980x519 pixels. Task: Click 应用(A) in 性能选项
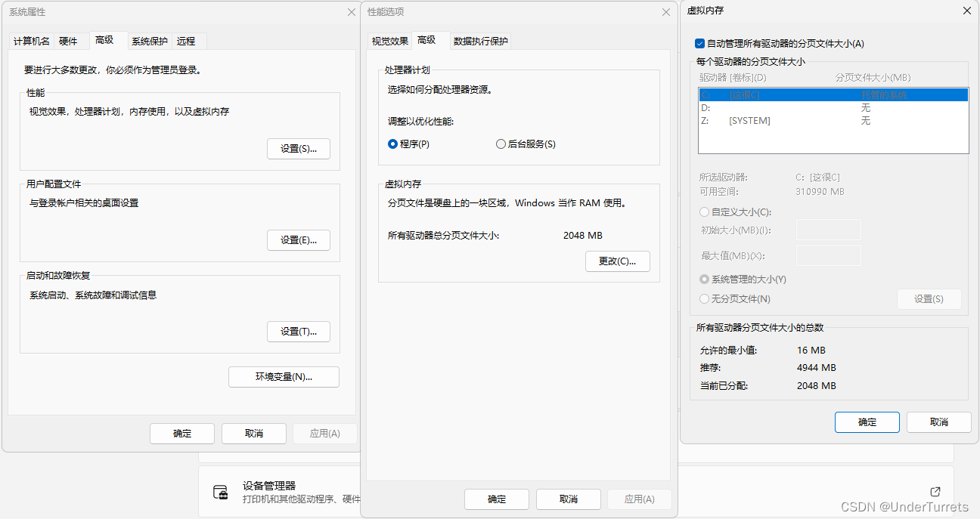point(640,499)
